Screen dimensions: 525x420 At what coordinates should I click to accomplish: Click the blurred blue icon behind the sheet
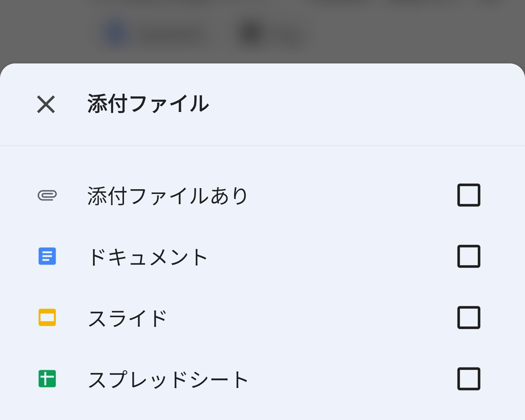coord(116,34)
